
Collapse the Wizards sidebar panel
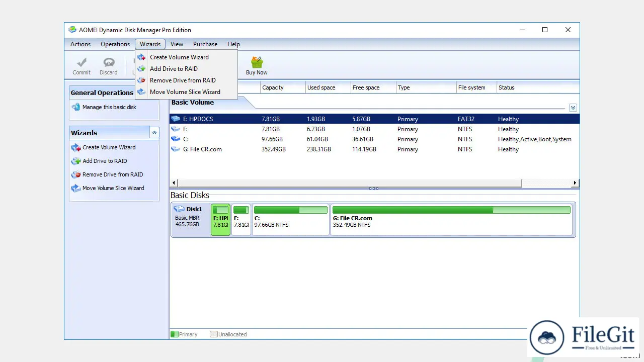click(154, 133)
